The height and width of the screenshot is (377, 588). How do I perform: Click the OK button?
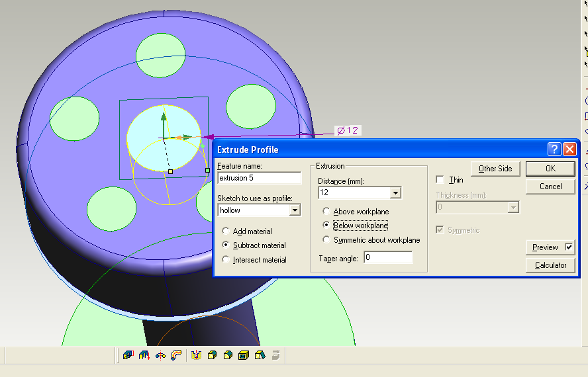pos(550,169)
